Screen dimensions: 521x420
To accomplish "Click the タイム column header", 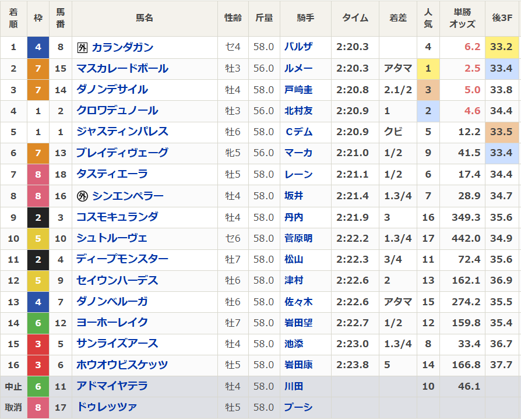I will click(x=355, y=18).
